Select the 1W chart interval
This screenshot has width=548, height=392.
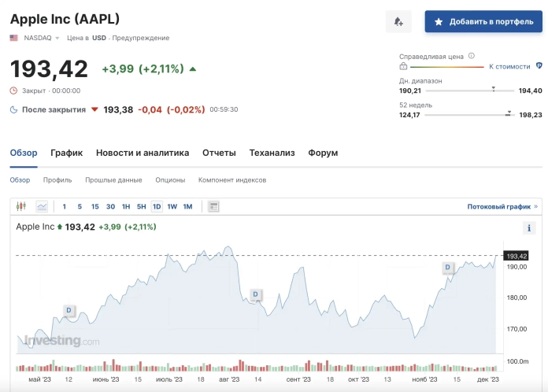pyautogui.click(x=172, y=206)
